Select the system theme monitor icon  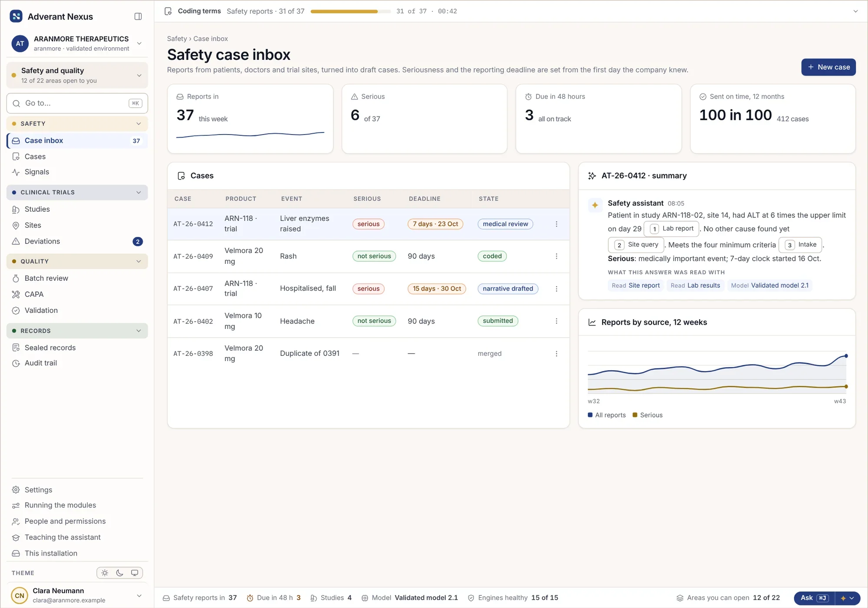coord(135,573)
